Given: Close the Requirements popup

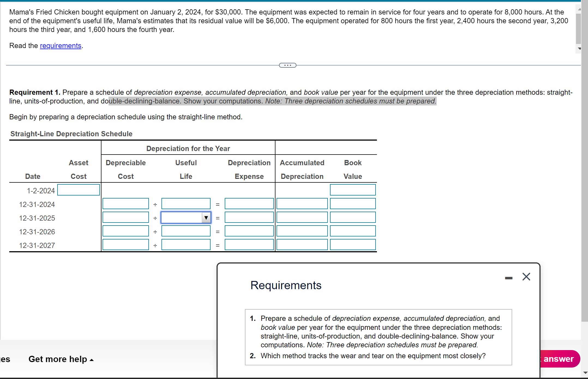Looking at the screenshot, I should point(526,277).
